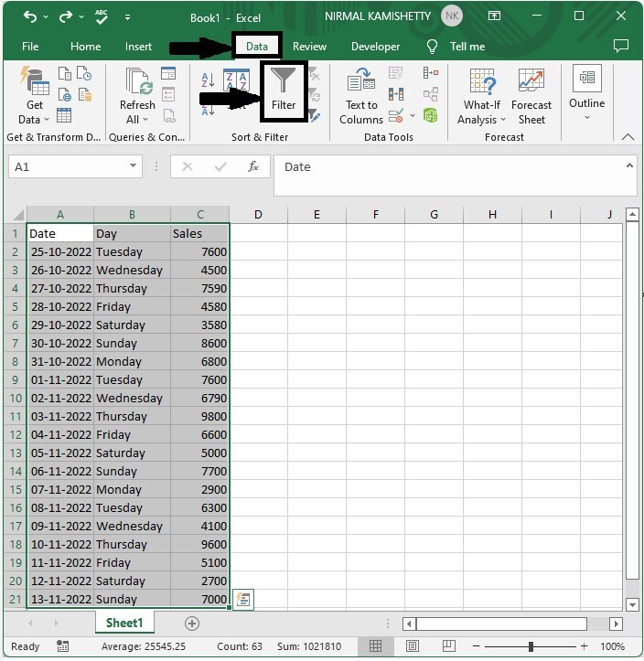The width and height of the screenshot is (644, 661).
Task: Collapse the ribbon with the chevron arrow
Action: pos(628,137)
